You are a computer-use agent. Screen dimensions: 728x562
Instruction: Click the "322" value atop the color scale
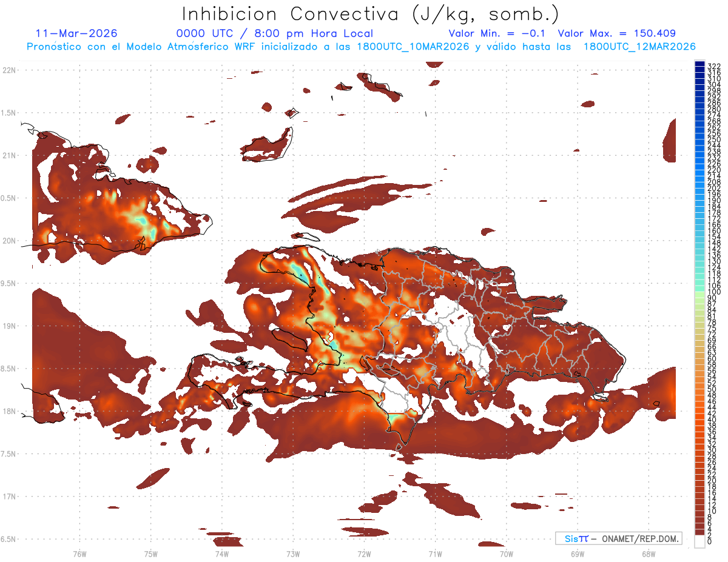(x=714, y=66)
